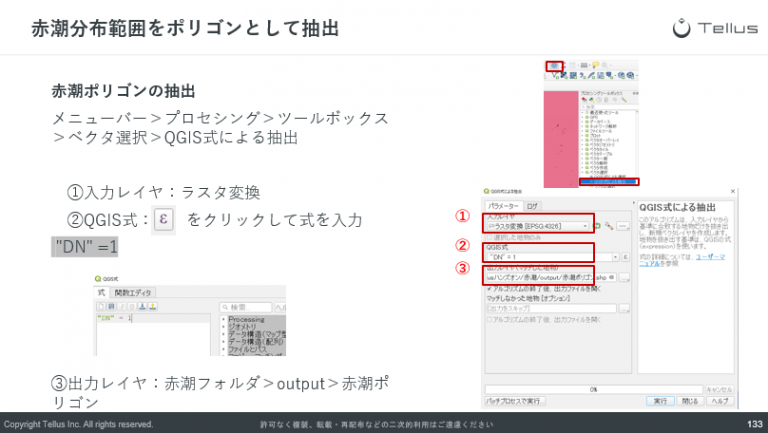The height and width of the screenshot is (433, 768).
Task: Click the Python icon in processing toolbox header
Action: [592, 100]
